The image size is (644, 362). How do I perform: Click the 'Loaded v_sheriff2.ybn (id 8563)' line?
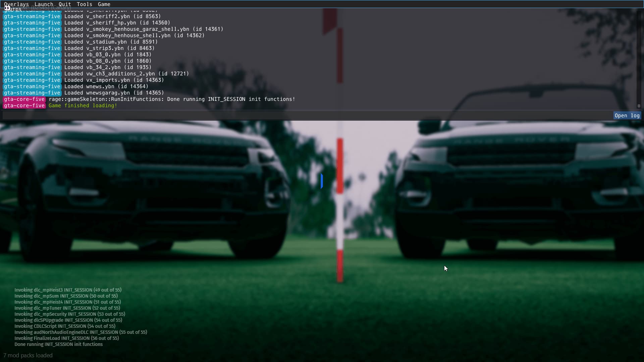(113, 16)
